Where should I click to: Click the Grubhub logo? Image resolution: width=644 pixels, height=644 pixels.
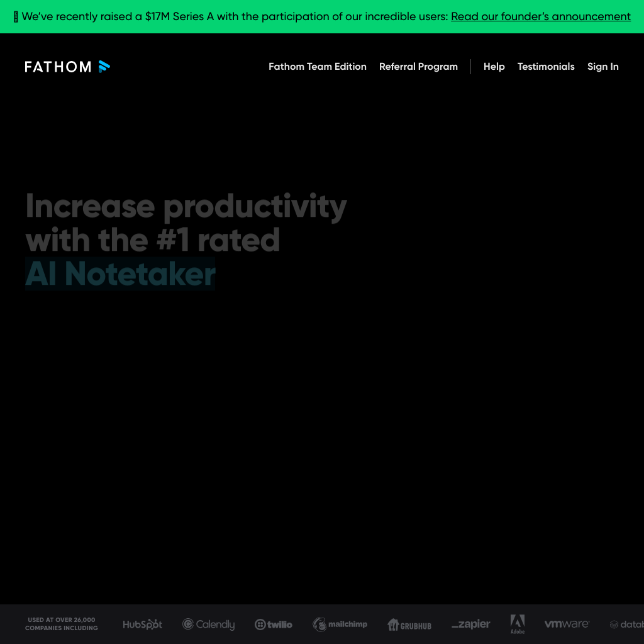click(x=409, y=625)
